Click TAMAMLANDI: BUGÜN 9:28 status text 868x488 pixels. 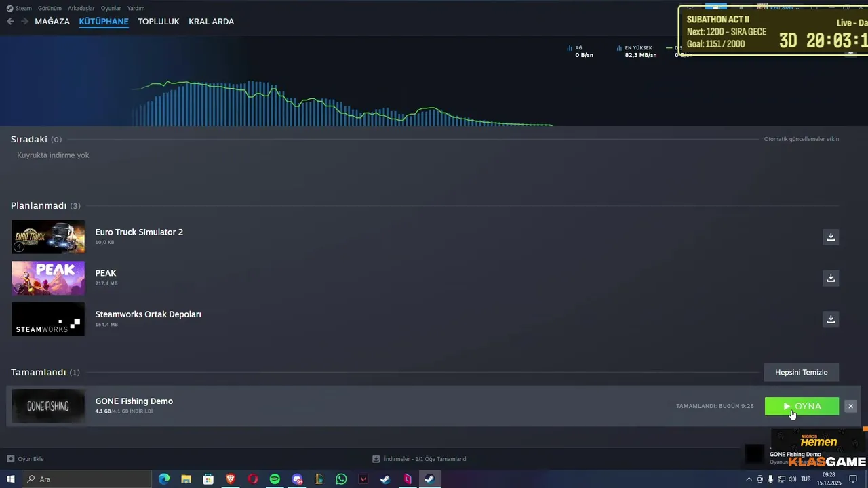715,406
